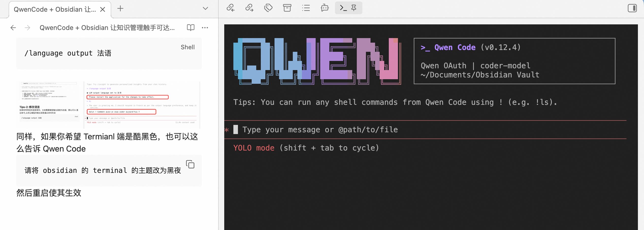Copy the obsidian terminal theme code block
This screenshot has width=644, height=230.
point(190,164)
